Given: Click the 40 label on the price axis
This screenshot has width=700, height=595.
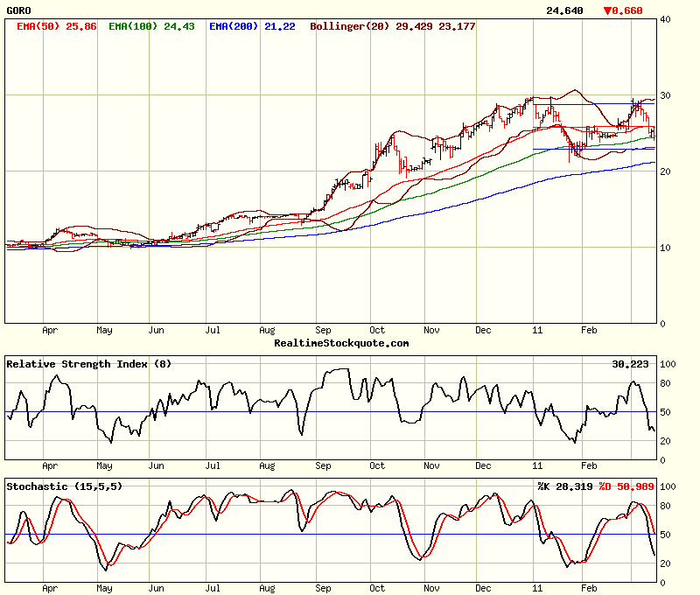Looking at the screenshot, I should pyautogui.click(x=665, y=19).
